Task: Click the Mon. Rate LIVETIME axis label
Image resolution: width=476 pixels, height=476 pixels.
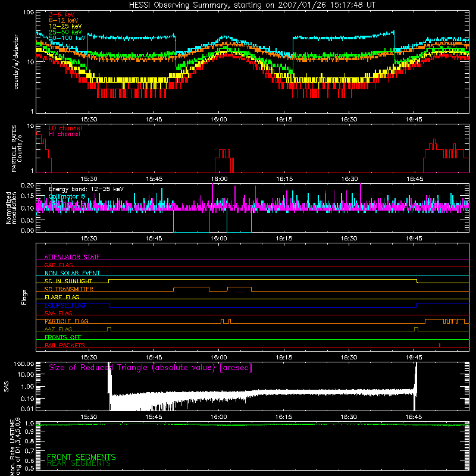Action: (15, 447)
